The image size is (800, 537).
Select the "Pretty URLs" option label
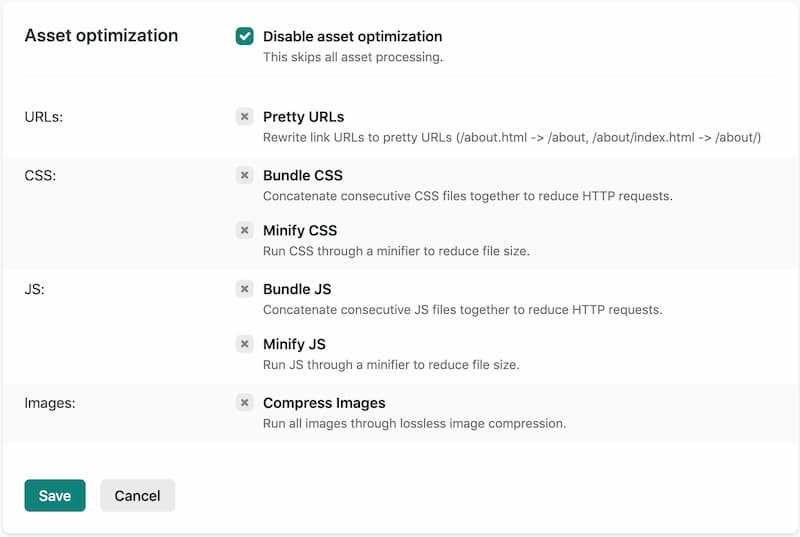303,117
